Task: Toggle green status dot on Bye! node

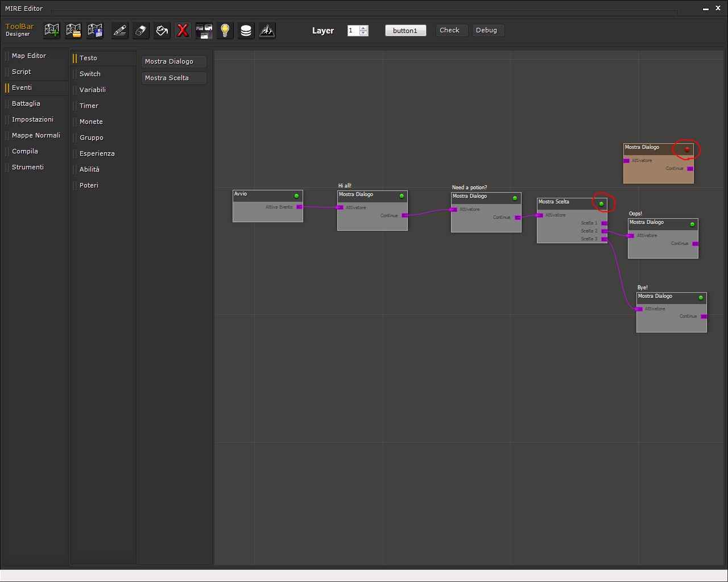Action: 701,297
